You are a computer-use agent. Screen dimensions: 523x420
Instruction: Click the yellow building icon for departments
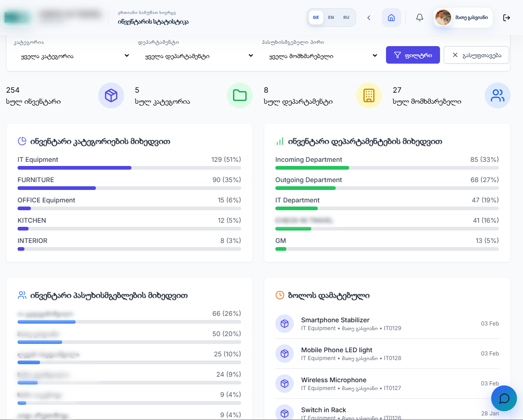369,95
